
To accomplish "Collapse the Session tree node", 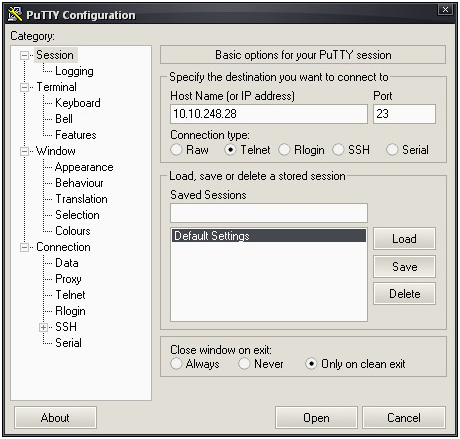I will pos(24,55).
